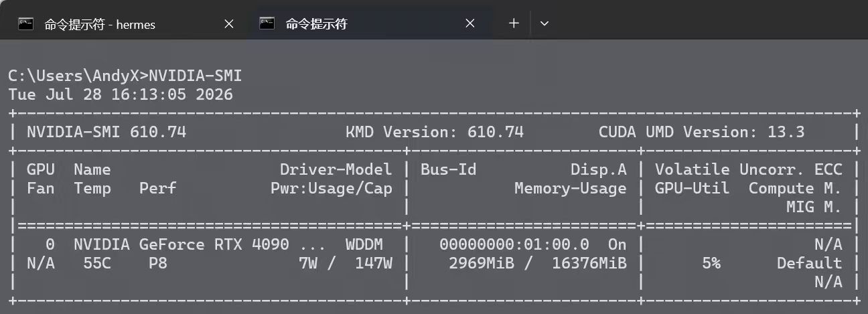Close the 命令提示符 - hermes tab
Image resolution: width=868 pixels, height=314 pixels.
pyautogui.click(x=228, y=24)
